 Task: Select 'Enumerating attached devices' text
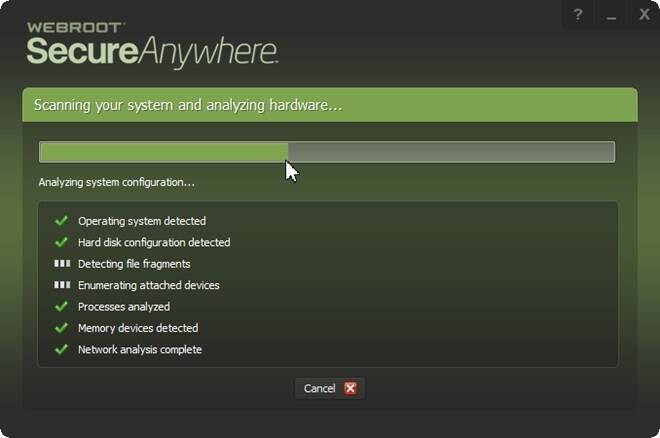point(149,285)
